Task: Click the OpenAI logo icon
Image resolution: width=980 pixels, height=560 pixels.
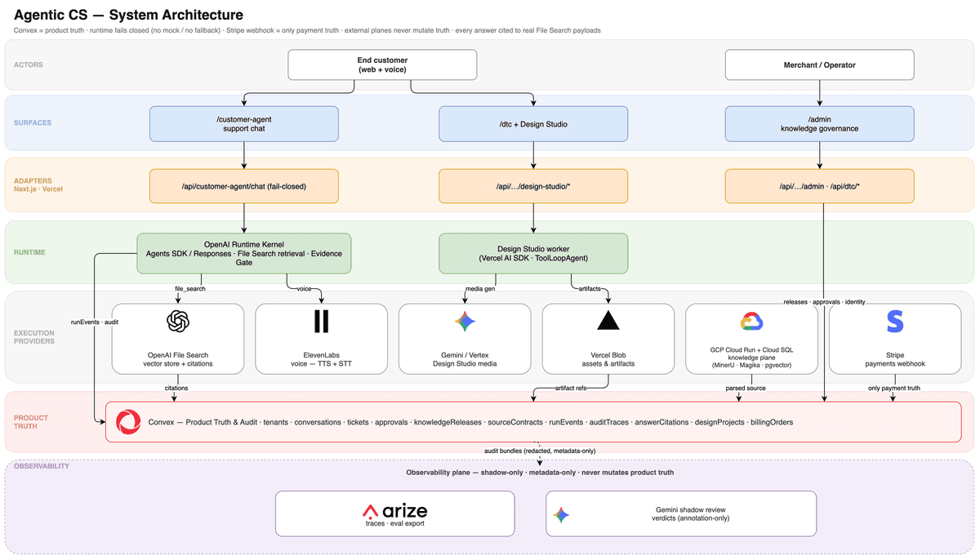Action: pyautogui.click(x=177, y=322)
